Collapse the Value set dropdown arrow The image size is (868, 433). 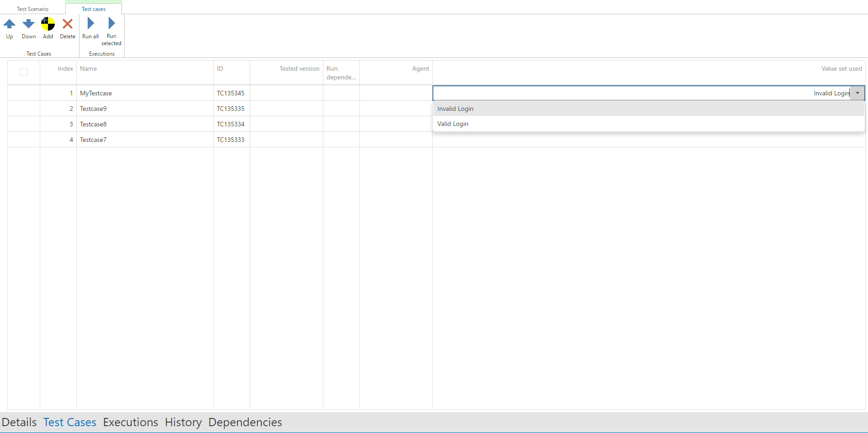tap(857, 93)
